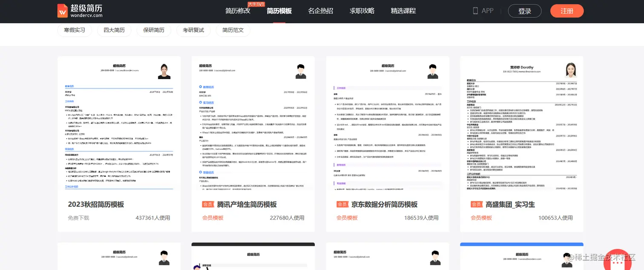Go to 名企热招 in navigation

[x=320, y=11]
